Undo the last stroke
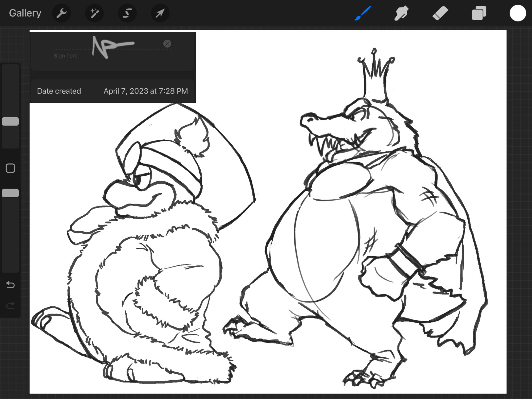The image size is (532, 399). coord(10,285)
